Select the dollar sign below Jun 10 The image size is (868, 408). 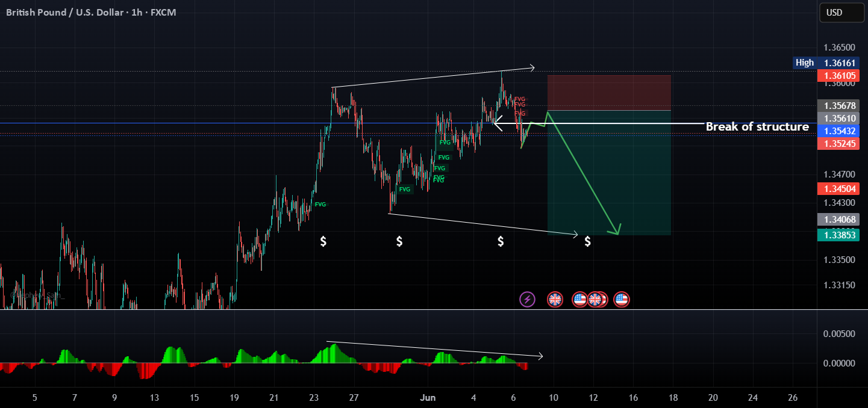[587, 242]
